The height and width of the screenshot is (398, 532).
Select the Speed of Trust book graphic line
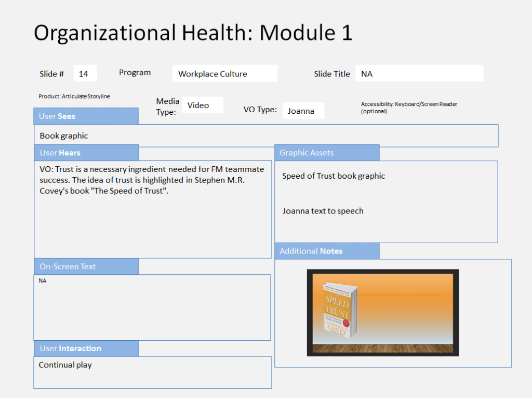(x=334, y=176)
